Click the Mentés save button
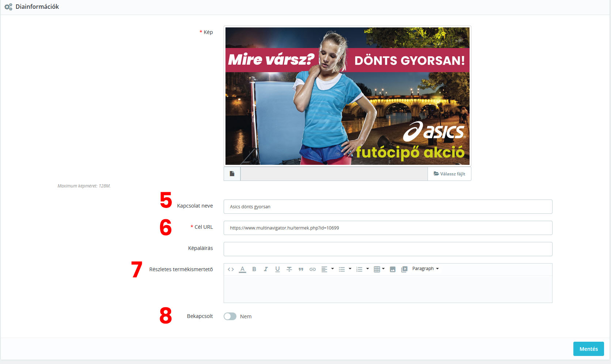The width and height of the screenshot is (611, 364). tap(588, 349)
